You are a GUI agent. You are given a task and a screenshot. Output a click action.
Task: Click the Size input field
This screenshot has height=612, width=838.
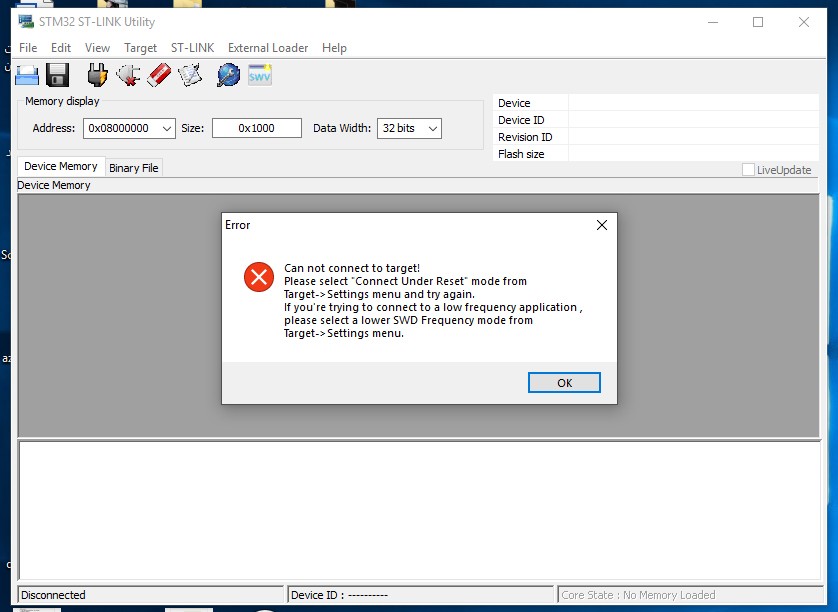pos(257,128)
